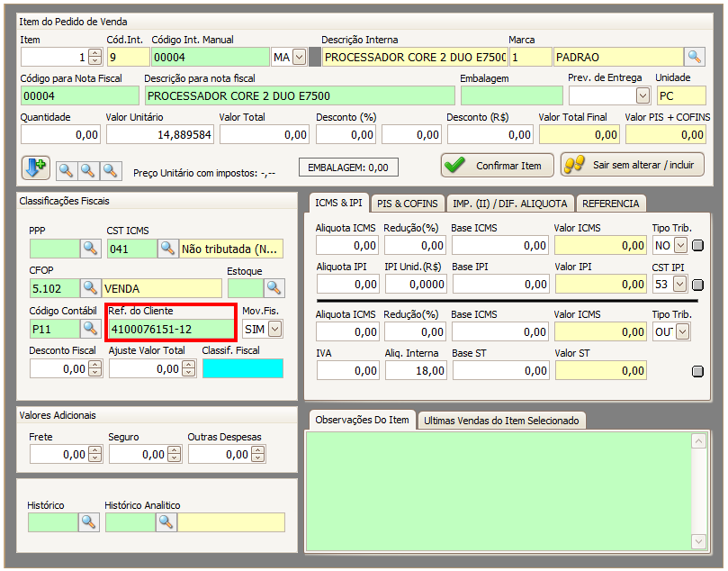728x571 pixels.
Task: Click the Confirmar Item button
Action: 497,166
